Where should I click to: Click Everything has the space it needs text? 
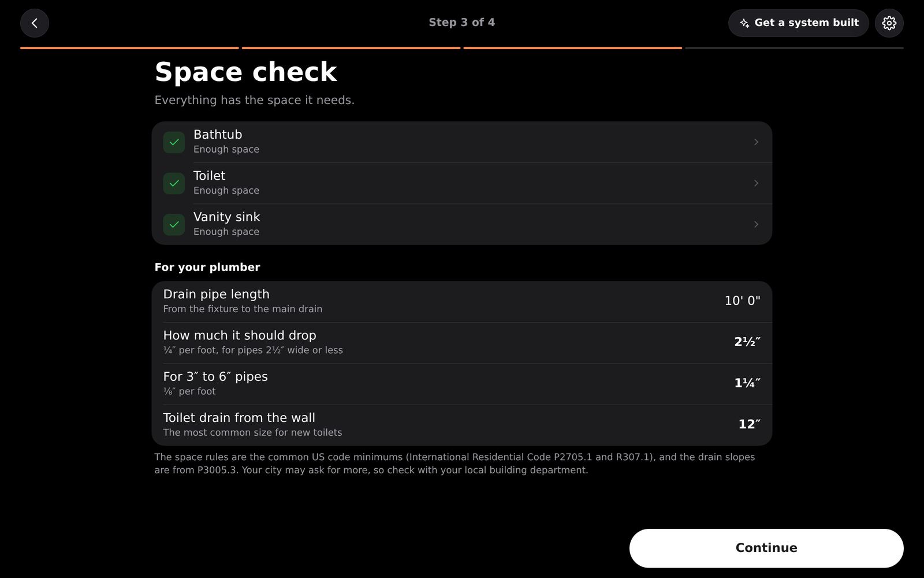[255, 100]
